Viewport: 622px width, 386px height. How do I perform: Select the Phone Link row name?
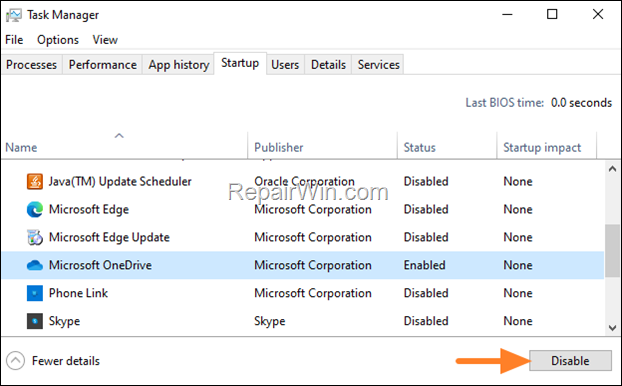tap(78, 293)
